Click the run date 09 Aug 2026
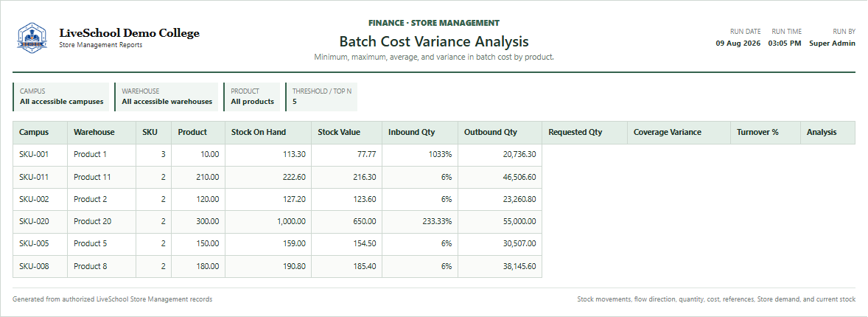 tap(738, 43)
